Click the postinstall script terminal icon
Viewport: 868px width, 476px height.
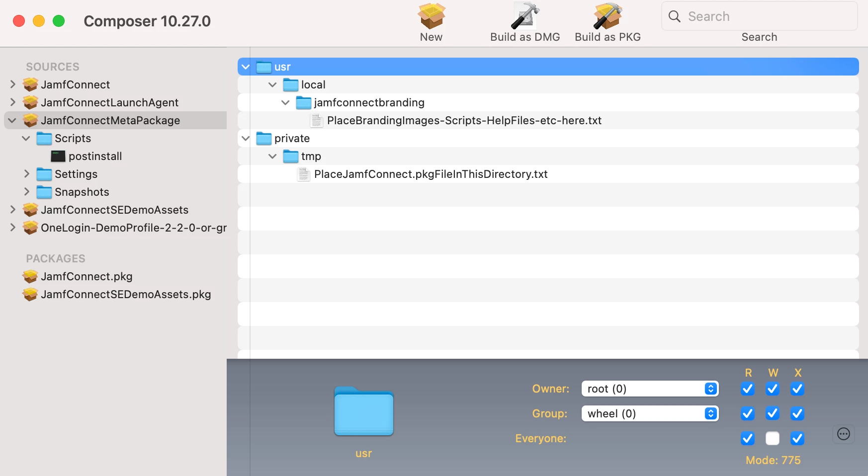pyautogui.click(x=58, y=156)
